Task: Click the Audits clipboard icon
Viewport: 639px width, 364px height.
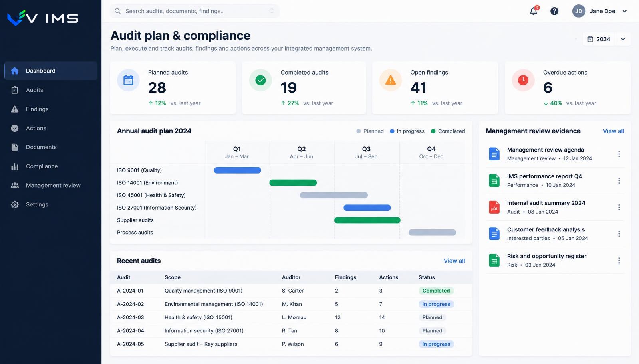Action: pos(15,90)
